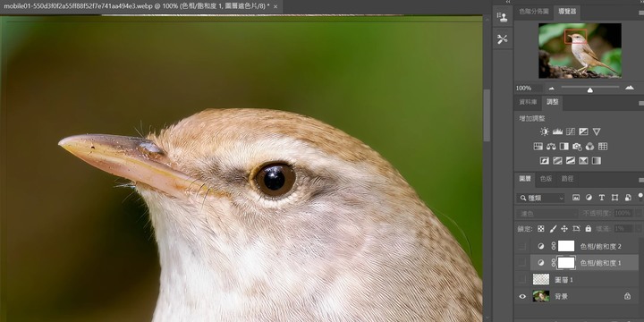Lock transparent pixels of the layer
Screen dimensions: 644x322
[541, 229]
